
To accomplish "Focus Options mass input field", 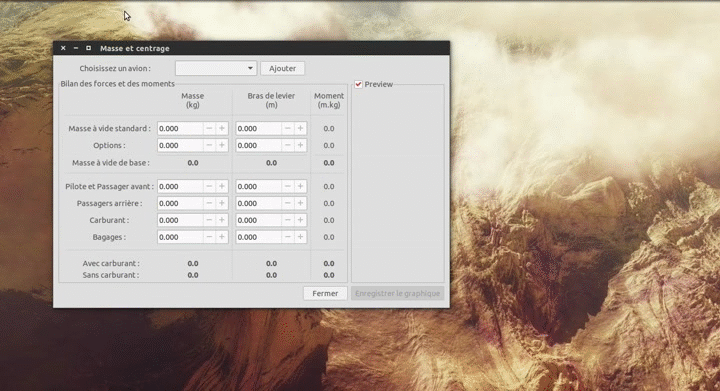I will pos(180,145).
